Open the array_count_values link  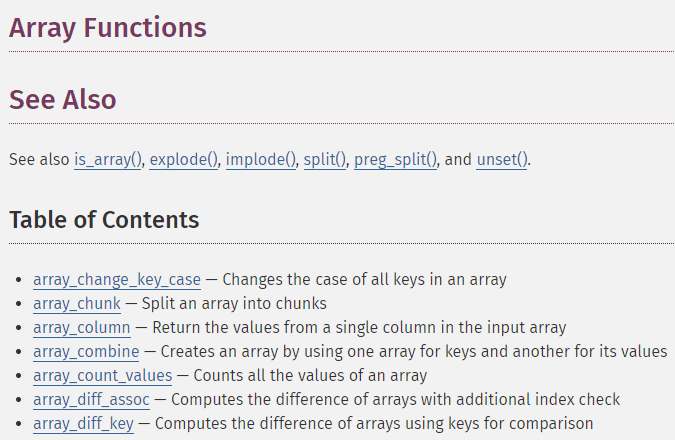(x=102, y=376)
